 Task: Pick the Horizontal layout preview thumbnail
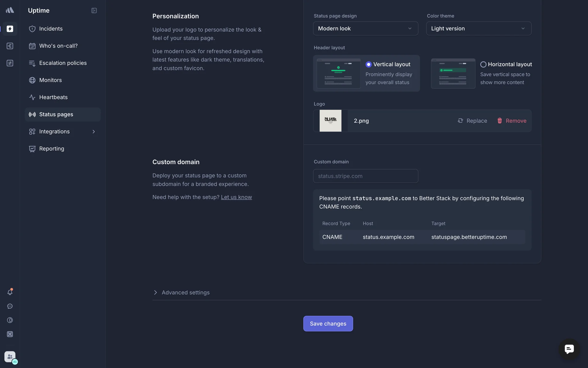point(453,74)
